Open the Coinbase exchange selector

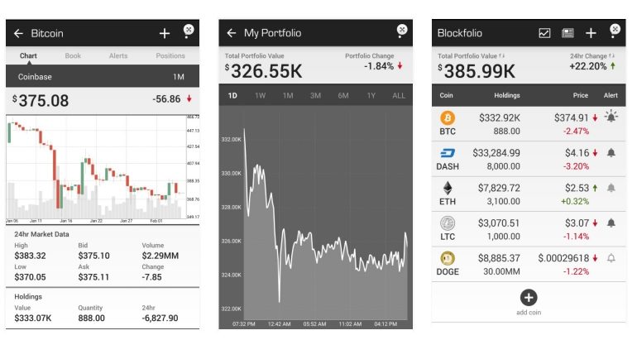click(36, 76)
